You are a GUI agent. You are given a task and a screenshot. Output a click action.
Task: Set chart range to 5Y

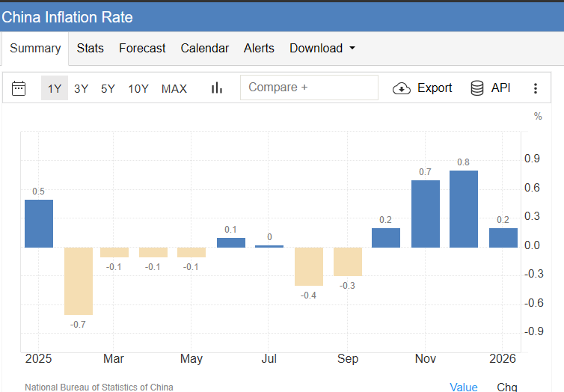pyautogui.click(x=108, y=88)
